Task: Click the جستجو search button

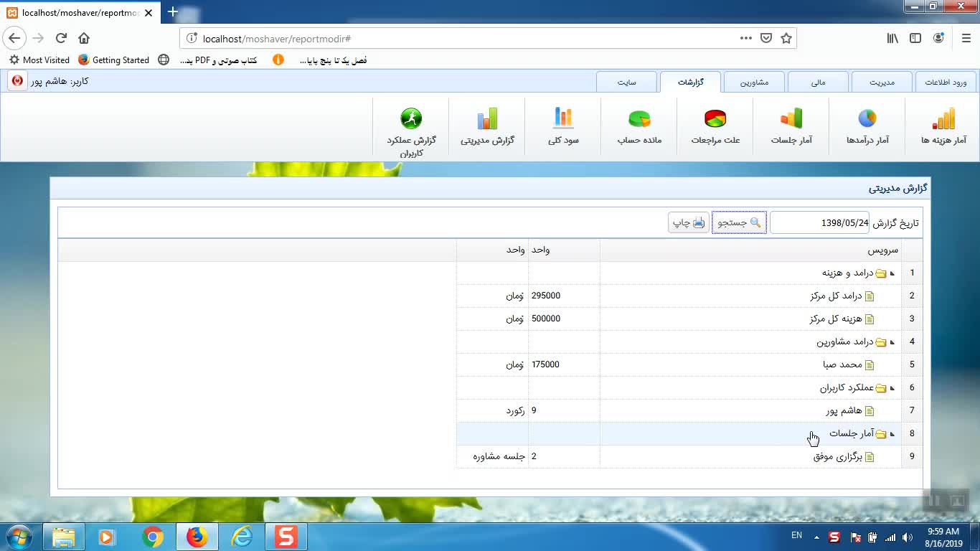Action: click(739, 223)
